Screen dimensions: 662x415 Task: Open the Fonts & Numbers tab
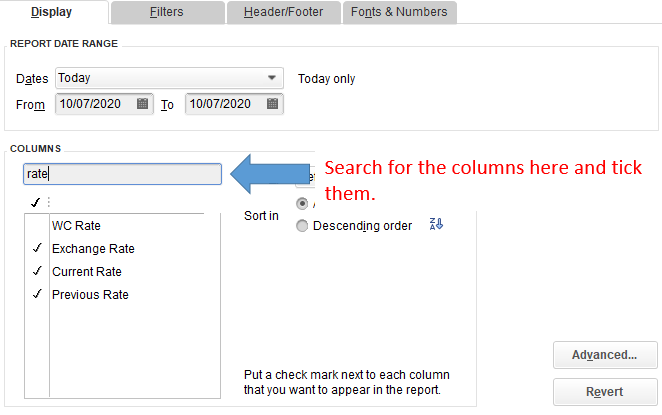pos(399,12)
